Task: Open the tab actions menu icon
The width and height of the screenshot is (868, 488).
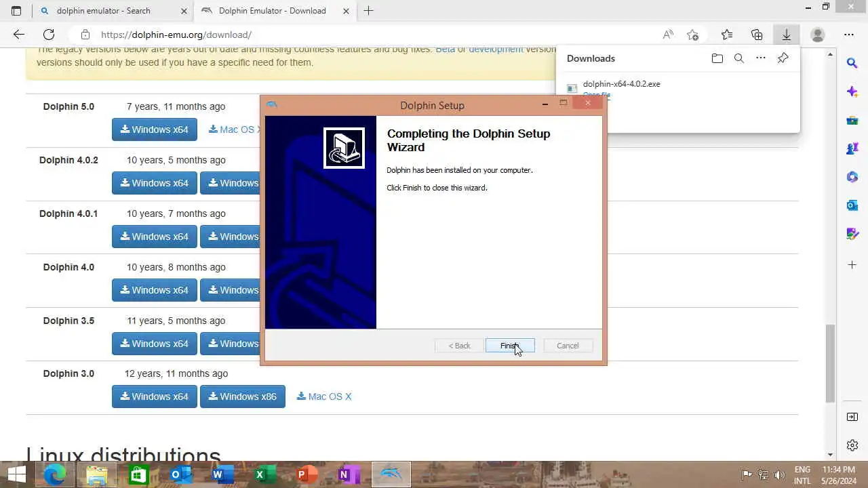Action: click(16, 11)
